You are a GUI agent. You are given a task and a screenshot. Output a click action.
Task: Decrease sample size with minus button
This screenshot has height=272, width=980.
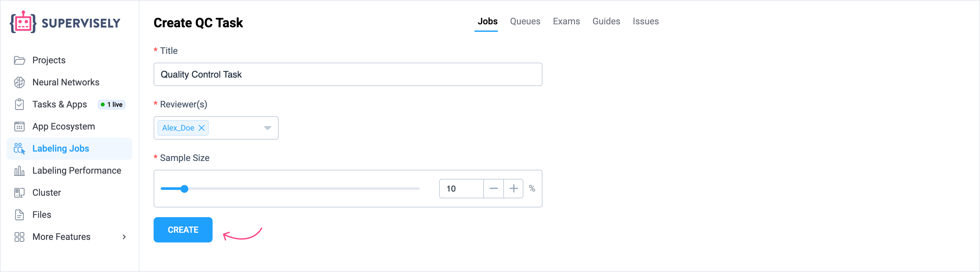coord(494,189)
